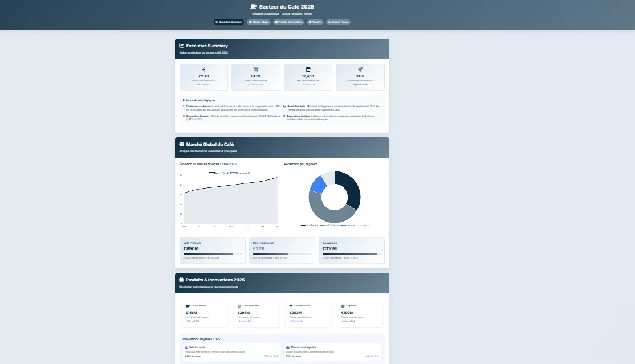Click the store icon on the 12,400 card
The width and height of the screenshot is (635, 364).
click(x=308, y=69)
